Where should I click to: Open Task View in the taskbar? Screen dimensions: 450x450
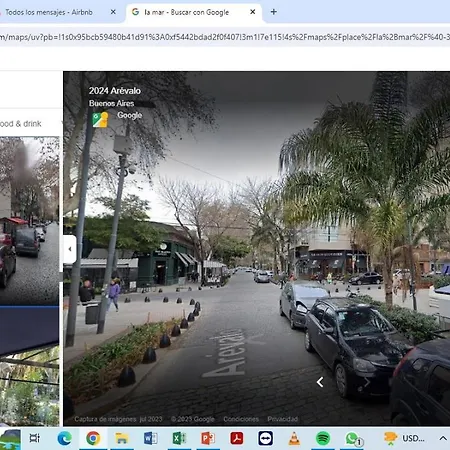(35, 438)
